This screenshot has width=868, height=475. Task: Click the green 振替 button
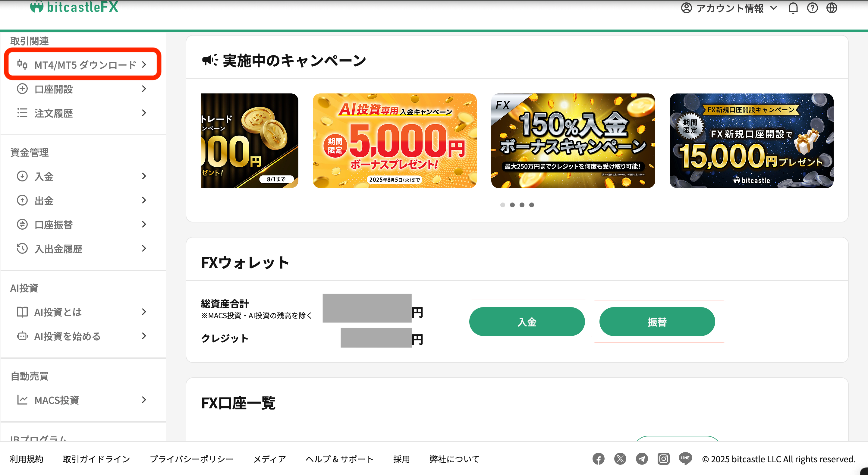[657, 322]
